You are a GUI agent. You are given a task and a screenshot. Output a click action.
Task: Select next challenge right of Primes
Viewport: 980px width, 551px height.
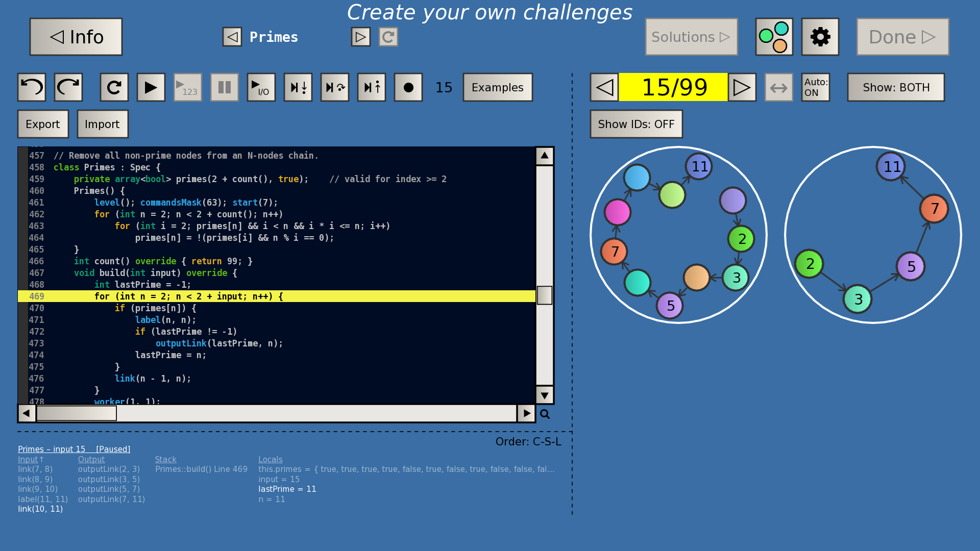coord(361,37)
